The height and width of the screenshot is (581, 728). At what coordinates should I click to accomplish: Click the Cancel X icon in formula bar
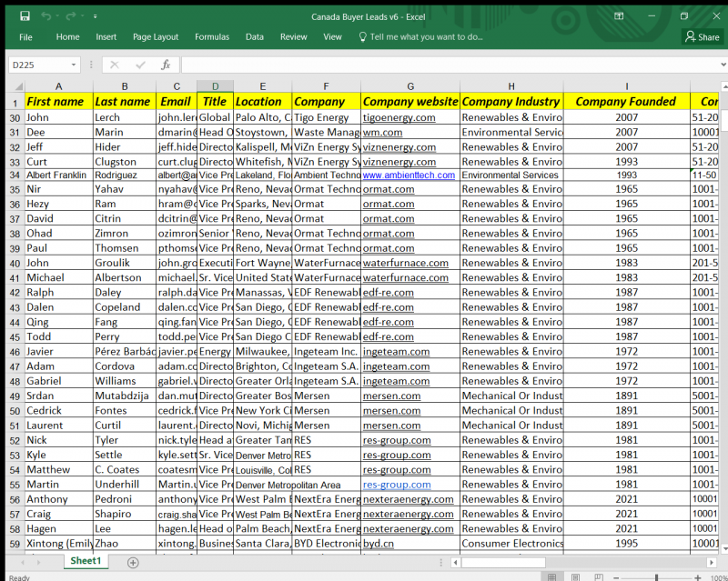(114, 65)
